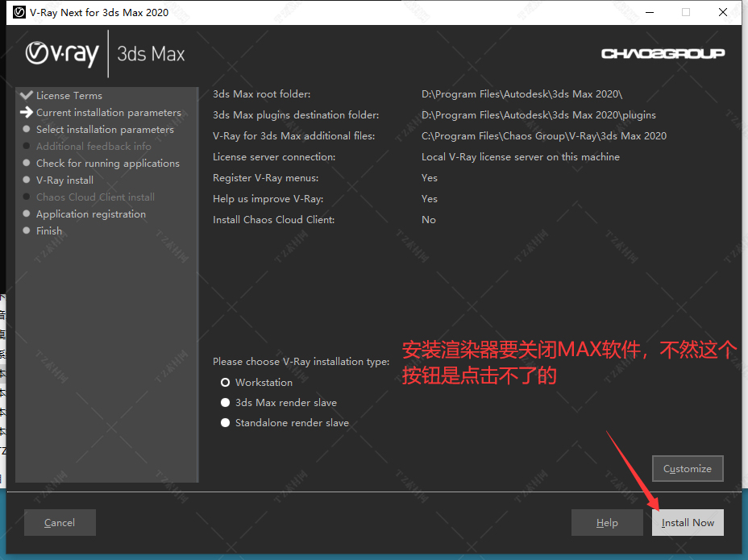748x560 pixels.
Task: Cancel the V-Ray installation
Action: [x=60, y=522]
